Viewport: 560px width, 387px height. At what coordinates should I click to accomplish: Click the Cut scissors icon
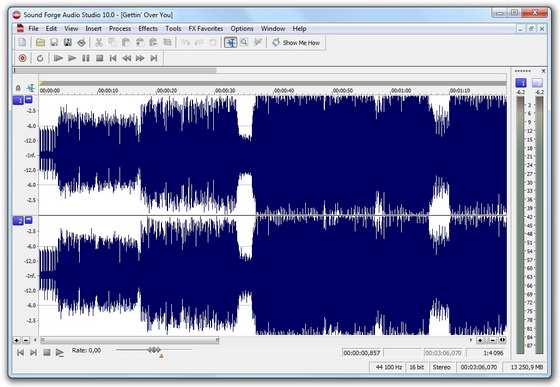99,42
